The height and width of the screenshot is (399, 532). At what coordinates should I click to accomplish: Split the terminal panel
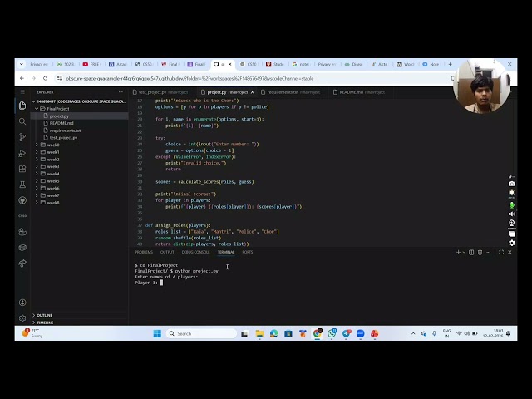(471, 252)
